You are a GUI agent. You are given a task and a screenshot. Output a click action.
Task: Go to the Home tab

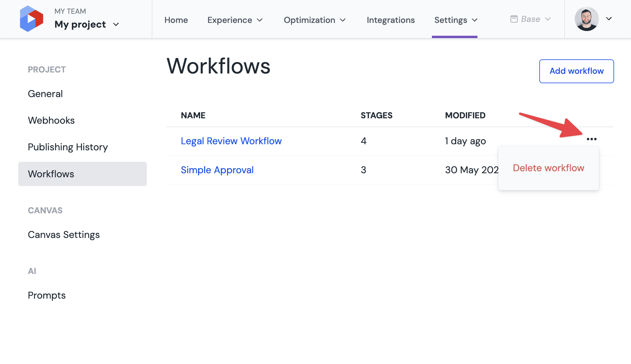click(176, 20)
